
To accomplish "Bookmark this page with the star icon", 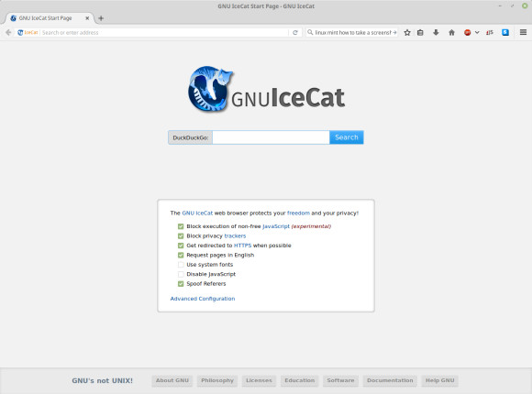I will 407,33.
